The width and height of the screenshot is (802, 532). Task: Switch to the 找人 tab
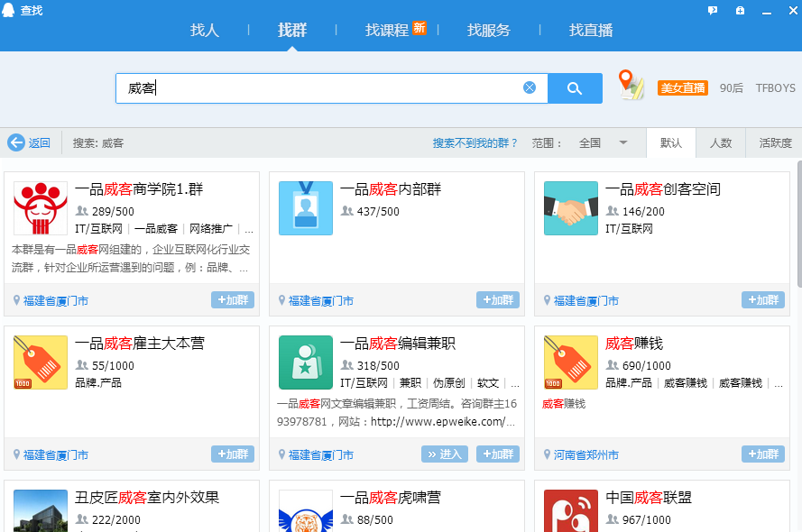[206, 30]
